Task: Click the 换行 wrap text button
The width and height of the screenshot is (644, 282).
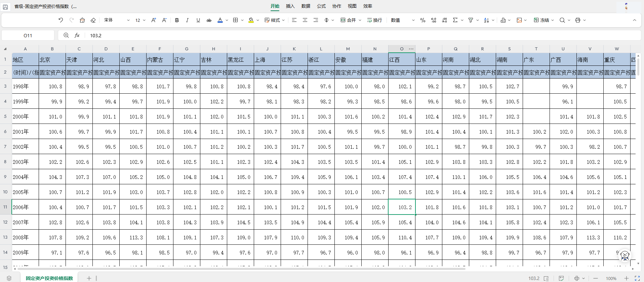Action: (x=374, y=20)
